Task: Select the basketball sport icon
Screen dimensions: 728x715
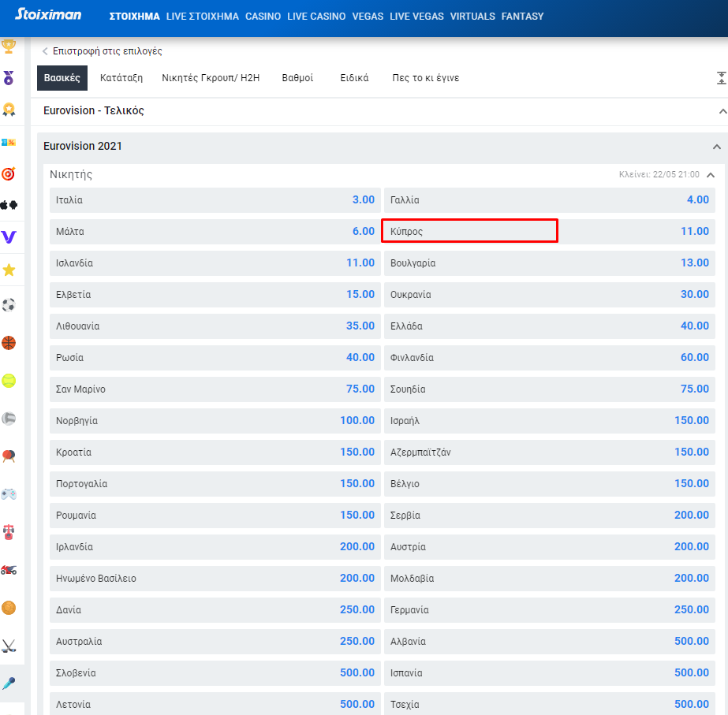Action: (x=9, y=343)
